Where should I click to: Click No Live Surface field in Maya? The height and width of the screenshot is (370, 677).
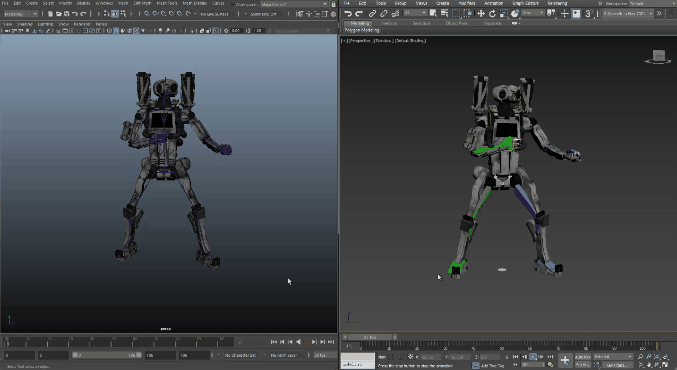[x=215, y=14]
